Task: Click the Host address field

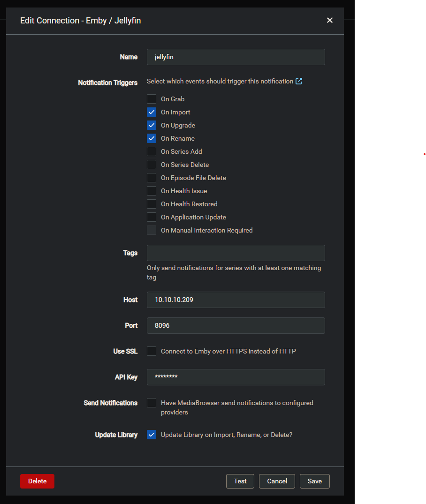Action: [236, 300]
